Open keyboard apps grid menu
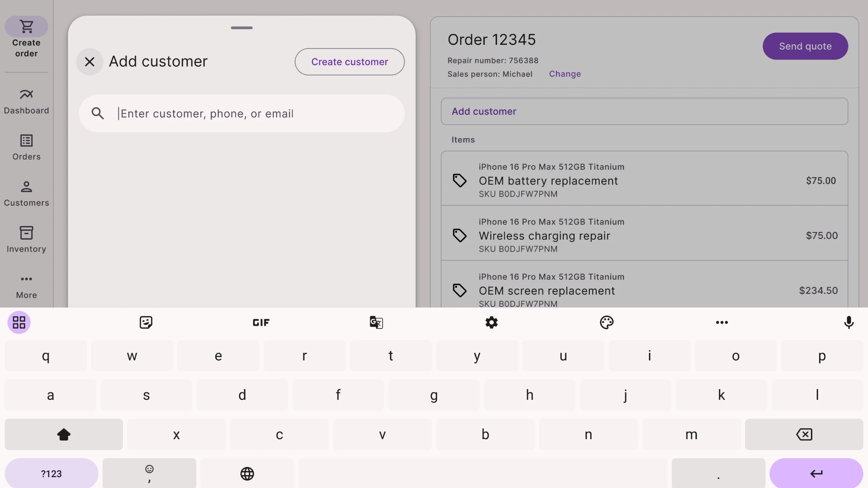The width and height of the screenshot is (868, 488). click(19, 322)
